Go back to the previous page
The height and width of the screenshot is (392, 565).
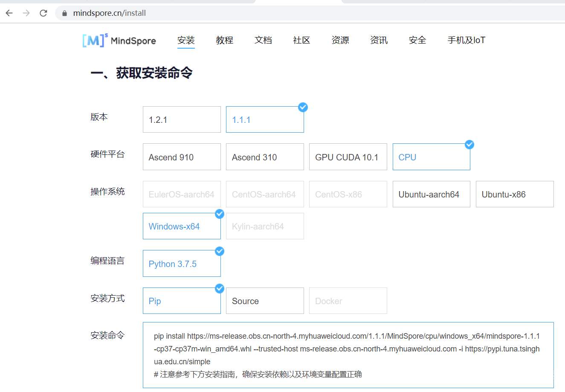[9, 13]
